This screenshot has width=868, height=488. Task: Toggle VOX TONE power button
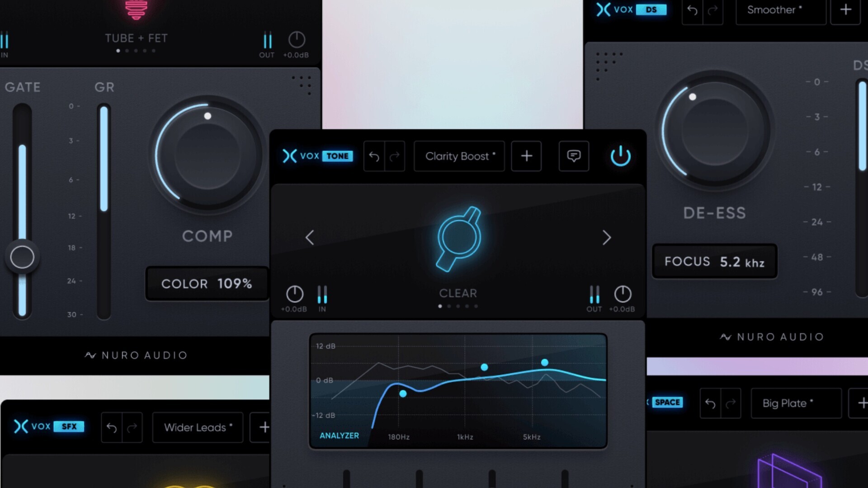[x=620, y=156]
